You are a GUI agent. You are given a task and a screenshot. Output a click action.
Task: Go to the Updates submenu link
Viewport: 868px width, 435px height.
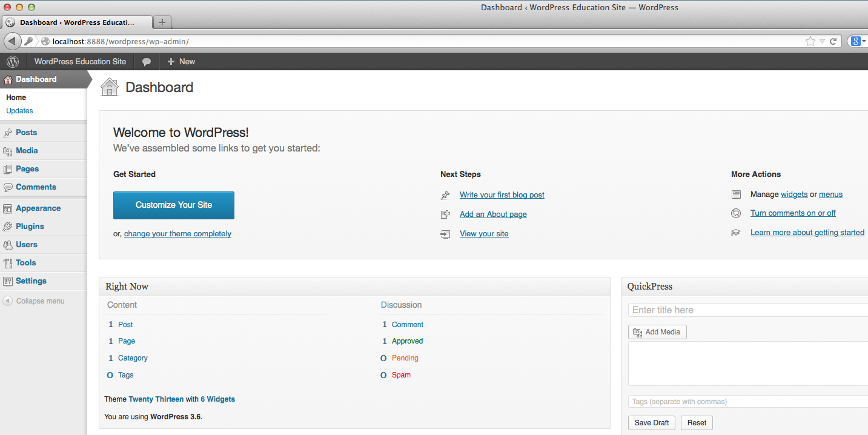(19, 111)
